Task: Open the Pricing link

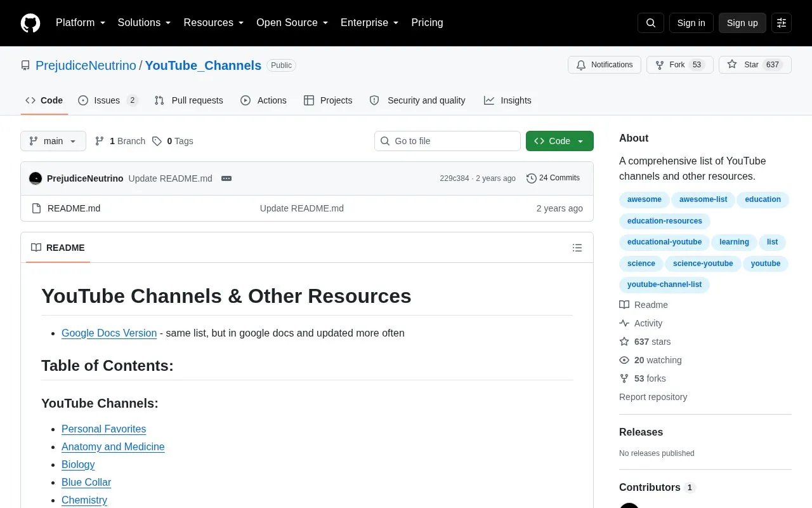Action: [427, 23]
